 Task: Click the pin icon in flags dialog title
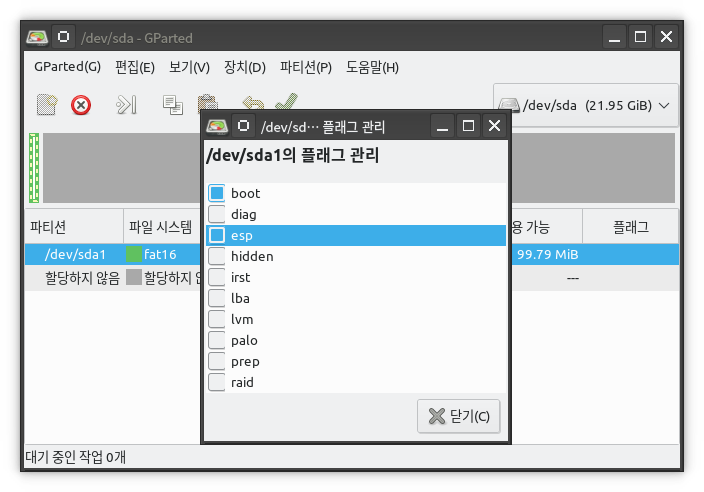point(243,126)
